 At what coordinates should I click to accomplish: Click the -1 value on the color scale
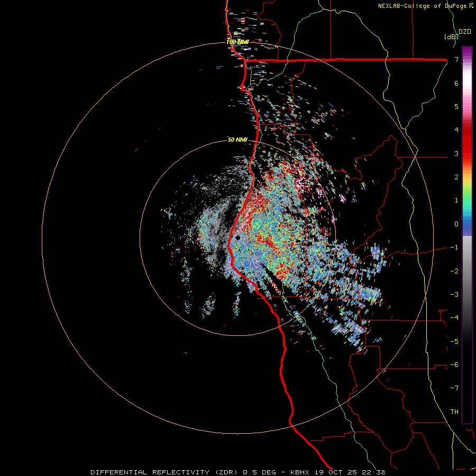[x=454, y=248]
